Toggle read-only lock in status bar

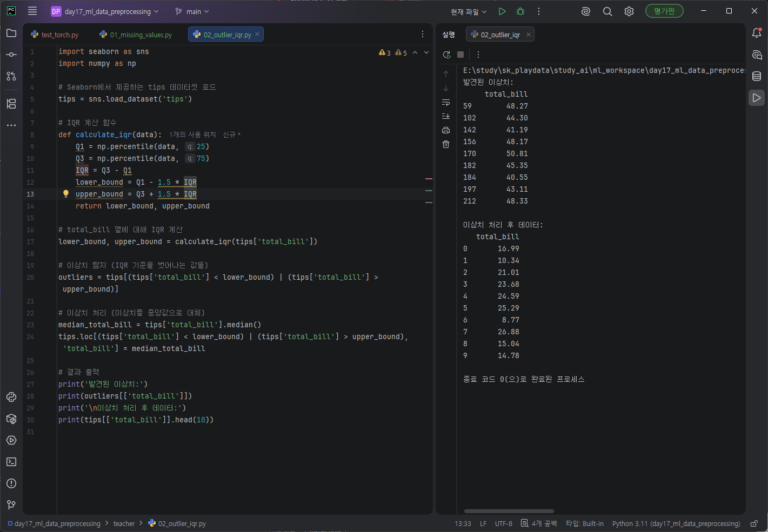point(754,523)
